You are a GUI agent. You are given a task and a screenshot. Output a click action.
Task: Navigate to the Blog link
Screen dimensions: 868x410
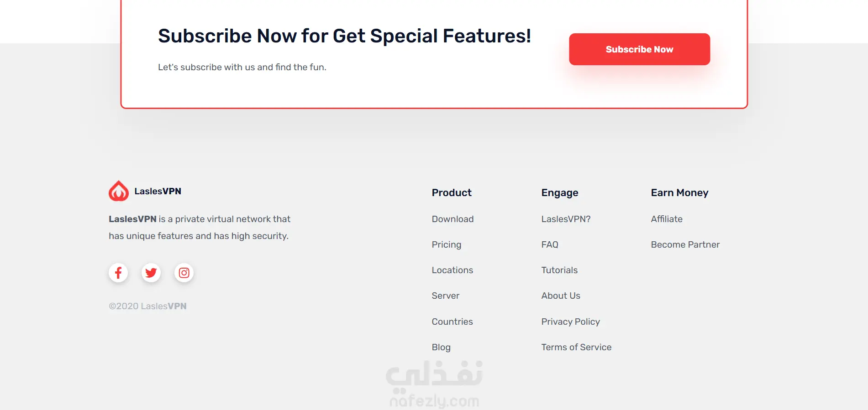pos(441,347)
